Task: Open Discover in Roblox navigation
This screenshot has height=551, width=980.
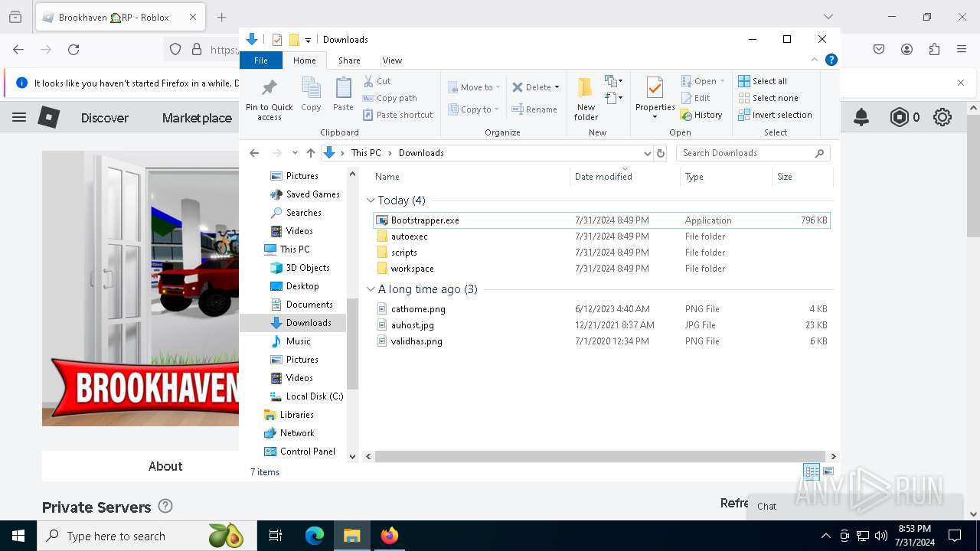Action: click(x=105, y=118)
